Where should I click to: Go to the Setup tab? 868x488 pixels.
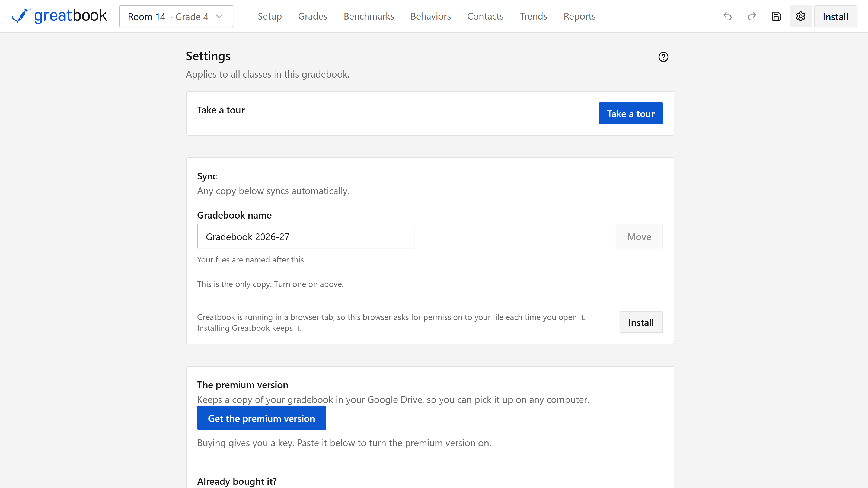click(x=270, y=16)
